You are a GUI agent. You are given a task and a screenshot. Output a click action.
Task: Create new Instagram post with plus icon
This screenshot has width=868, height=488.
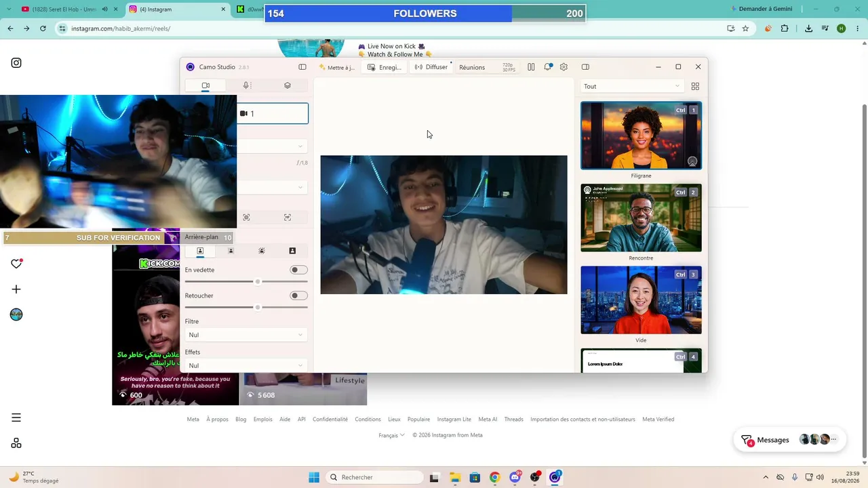(x=16, y=289)
